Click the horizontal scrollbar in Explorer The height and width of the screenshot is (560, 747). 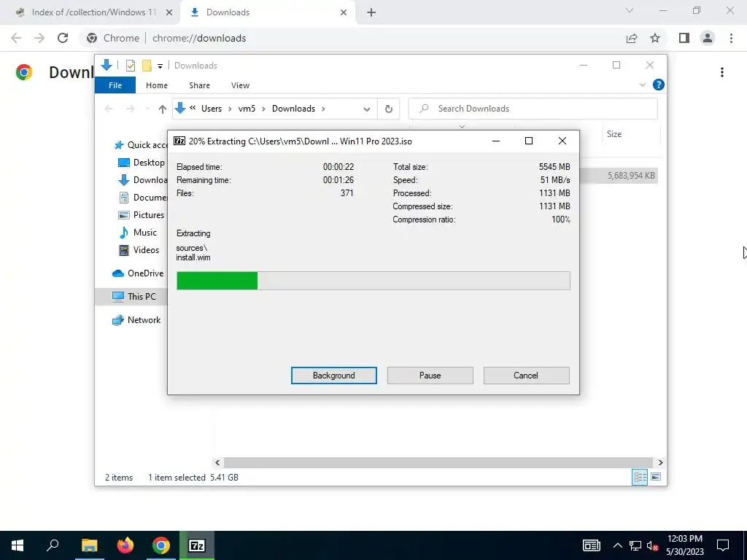coord(438,462)
